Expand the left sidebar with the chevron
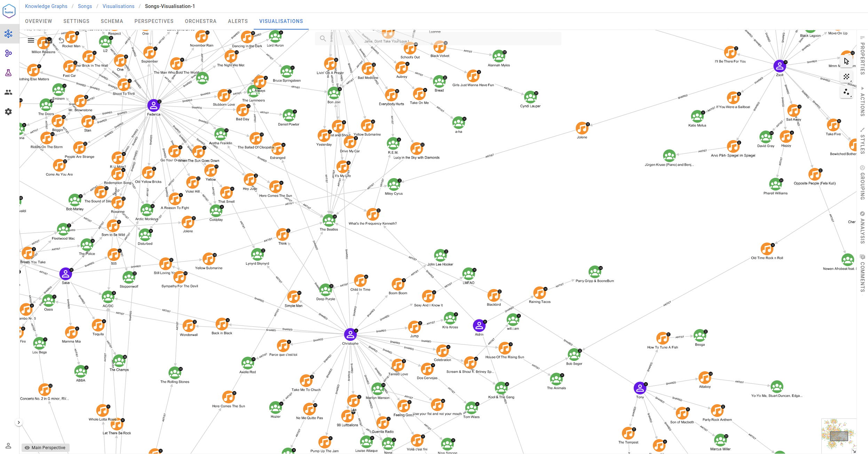Screen dimensions: 868x454 pyautogui.click(x=19, y=422)
